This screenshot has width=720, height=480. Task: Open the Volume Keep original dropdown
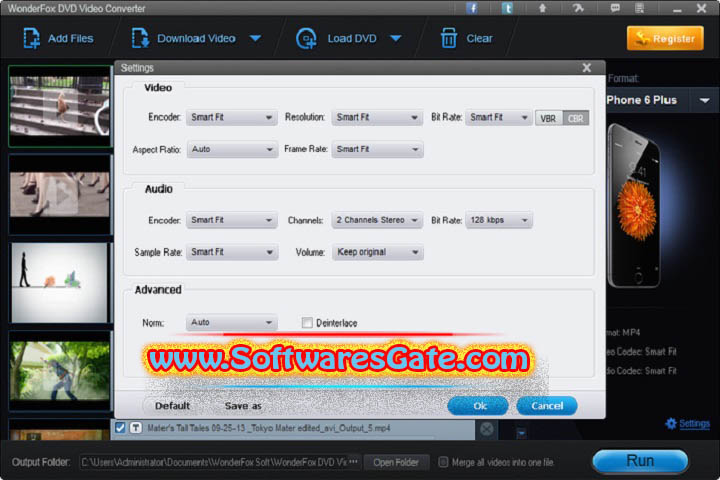[377, 252]
